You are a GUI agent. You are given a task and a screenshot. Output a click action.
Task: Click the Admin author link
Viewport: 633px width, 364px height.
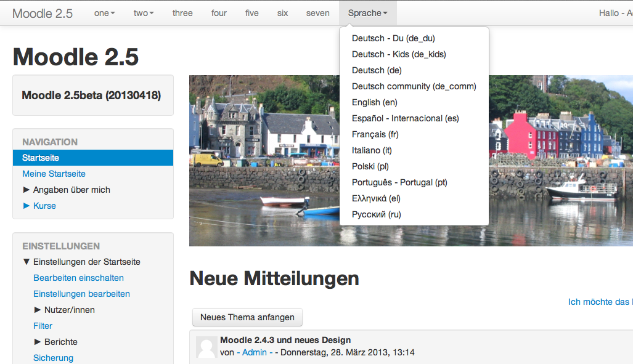coord(255,352)
